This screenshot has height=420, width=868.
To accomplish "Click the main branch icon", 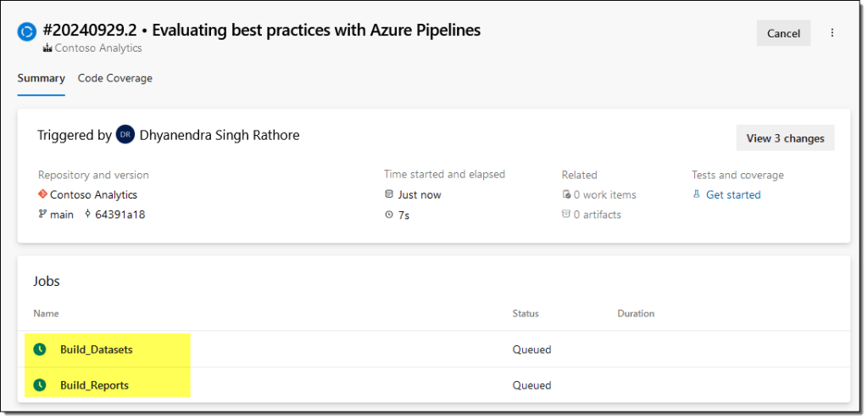I will (x=42, y=215).
